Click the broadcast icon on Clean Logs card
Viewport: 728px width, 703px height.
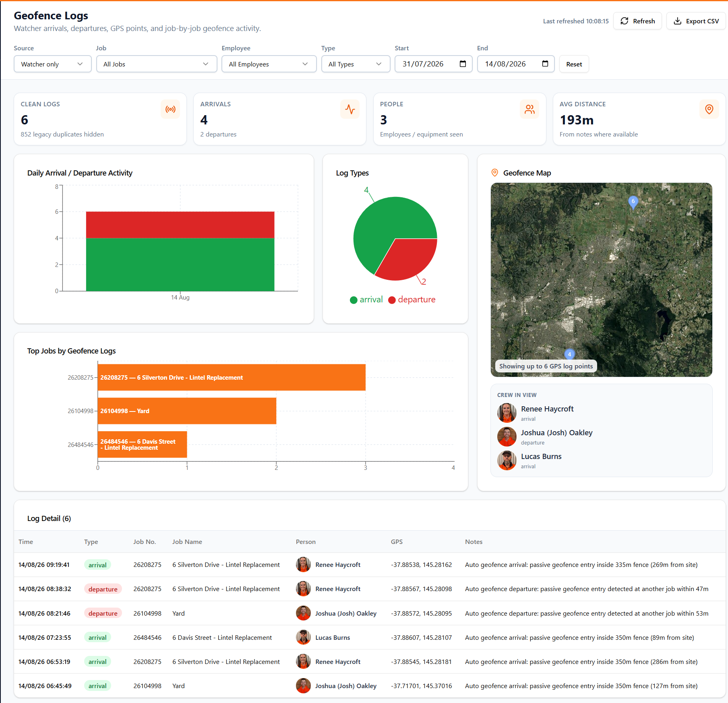(x=170, y=109)
